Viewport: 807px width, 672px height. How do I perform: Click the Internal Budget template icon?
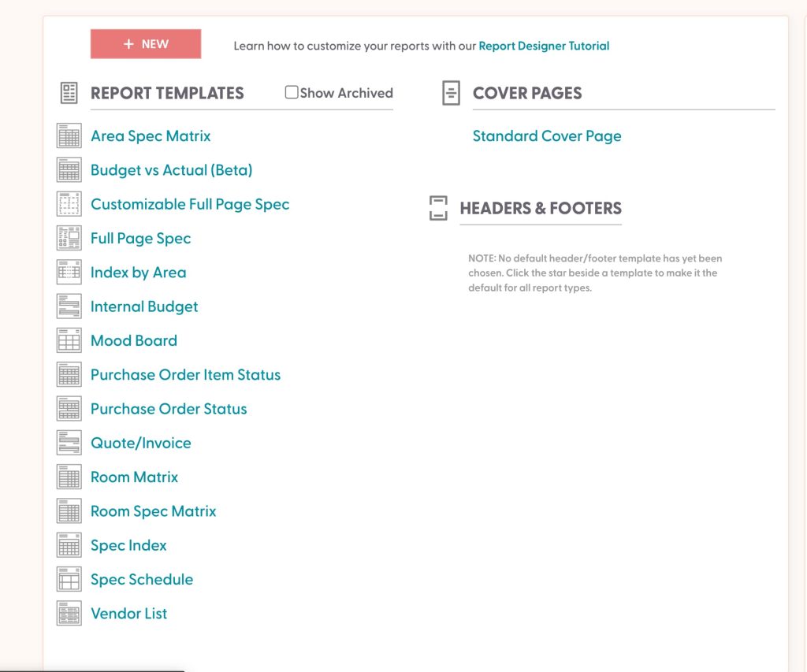[69, 306]
